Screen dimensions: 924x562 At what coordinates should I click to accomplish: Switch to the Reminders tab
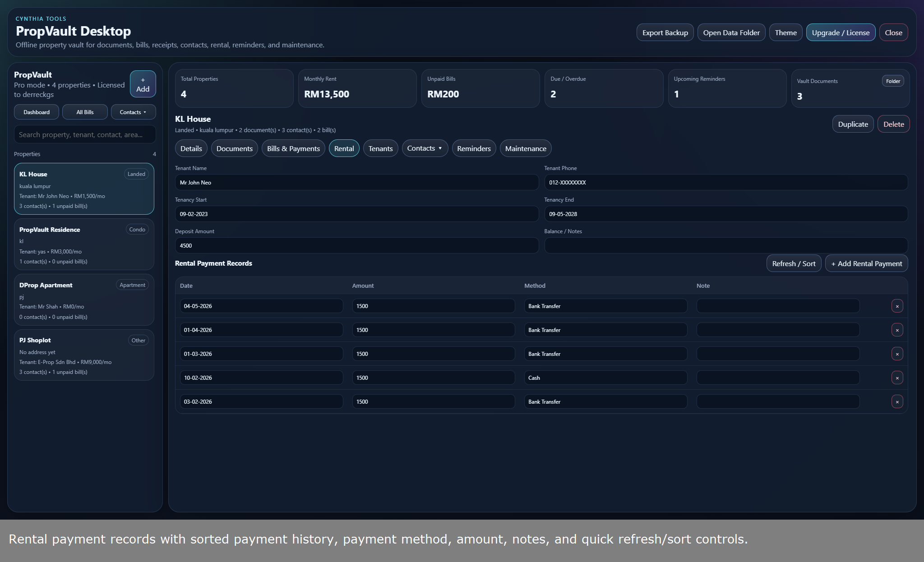(474, 148)
